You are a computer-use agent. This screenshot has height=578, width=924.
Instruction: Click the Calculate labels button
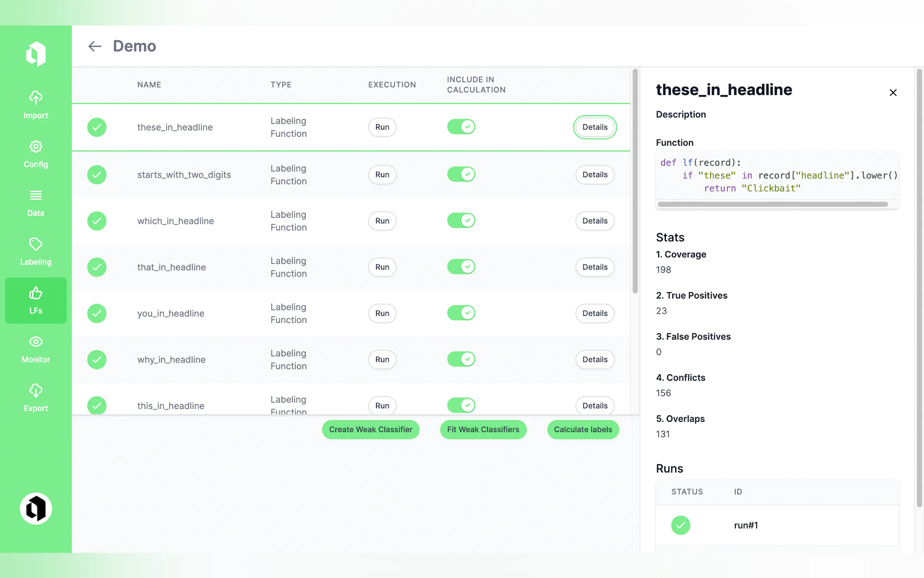(582, 429)
